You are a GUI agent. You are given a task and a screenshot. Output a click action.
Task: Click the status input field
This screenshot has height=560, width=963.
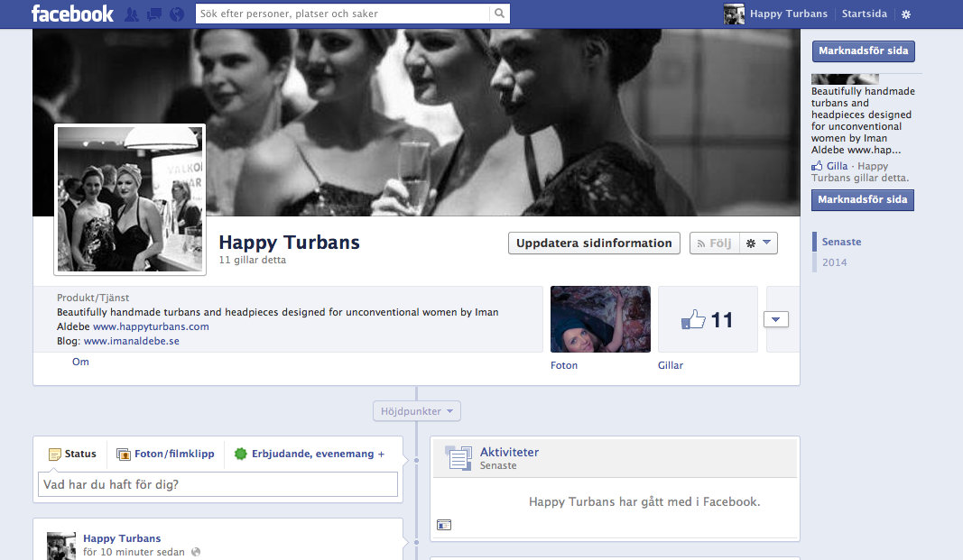coord(218,484)
